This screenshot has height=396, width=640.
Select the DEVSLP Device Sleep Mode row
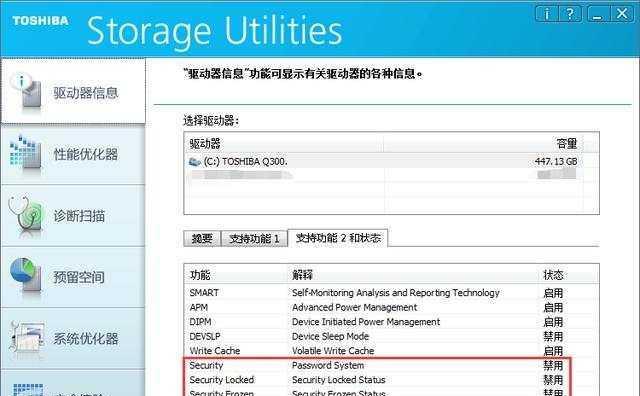(x=391, y=336)
